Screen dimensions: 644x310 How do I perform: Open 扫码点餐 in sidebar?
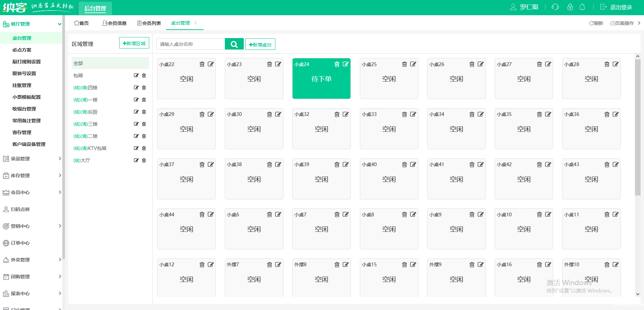20,209
